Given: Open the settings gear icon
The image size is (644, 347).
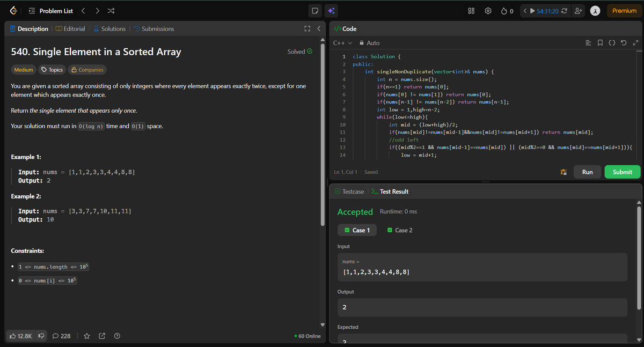Looking at the screenshot, I should point(488,11).
